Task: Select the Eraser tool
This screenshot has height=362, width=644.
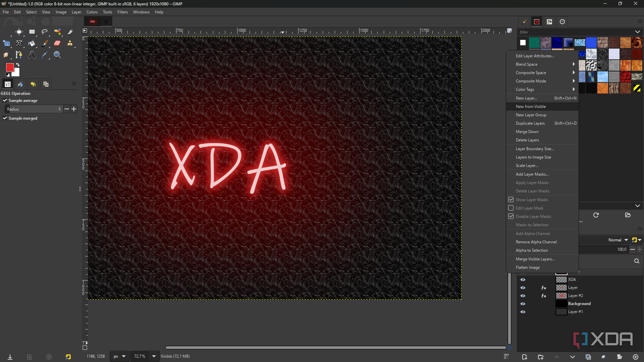Action: point(57,43)
